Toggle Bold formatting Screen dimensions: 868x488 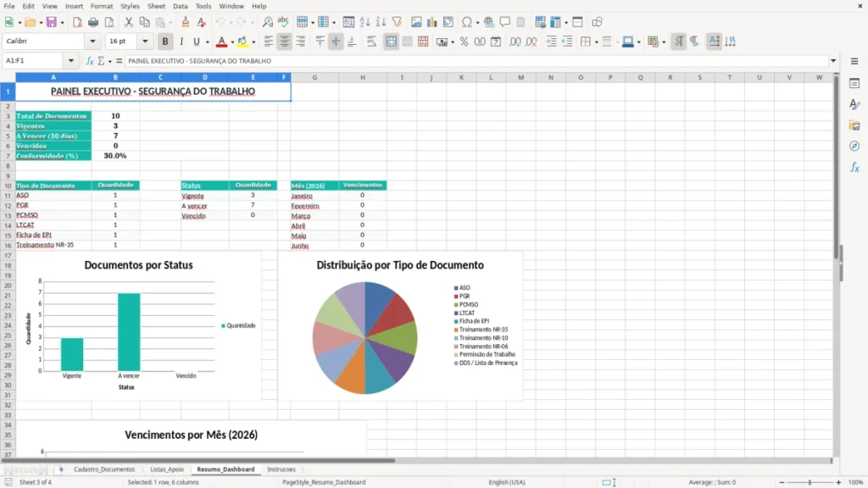(165, 42)
